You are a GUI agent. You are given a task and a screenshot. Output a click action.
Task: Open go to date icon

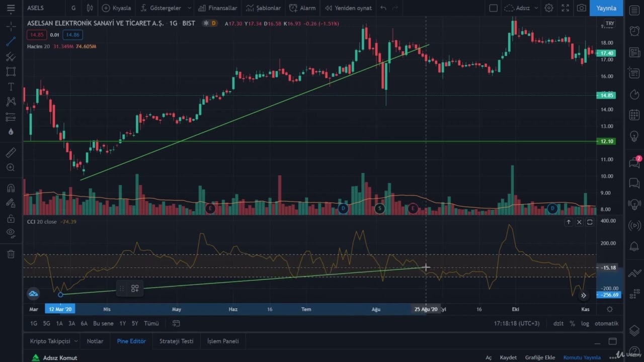click(176, 323)
